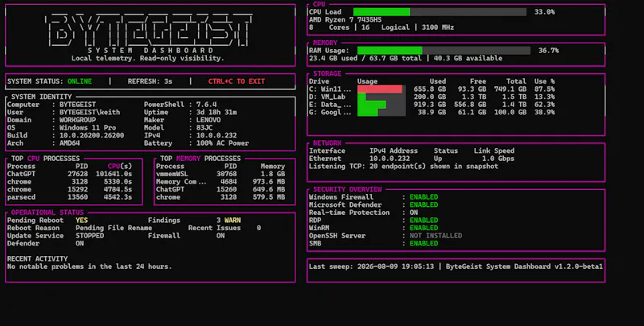Click the '40.3 GB available' memory text
644x326 pixels.
pos(468,58)
